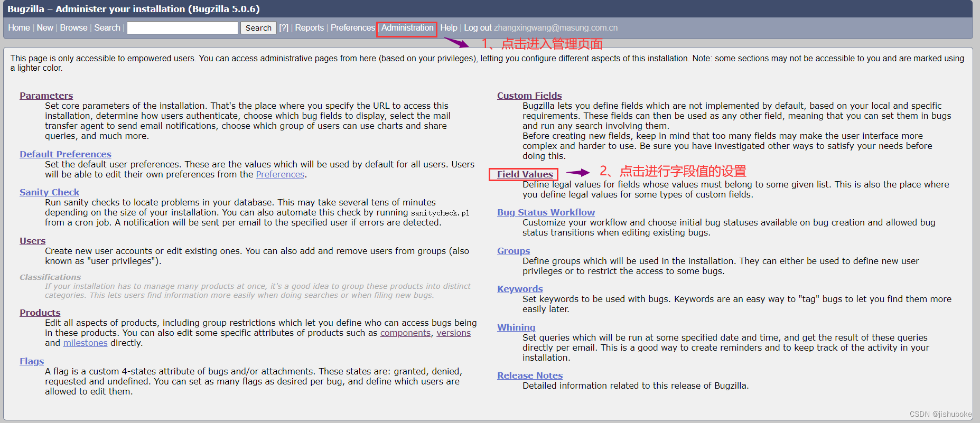Viewport: 980px width, 423px height.
Task: Focus the quick search input field
Action: [x=183, y=28]
